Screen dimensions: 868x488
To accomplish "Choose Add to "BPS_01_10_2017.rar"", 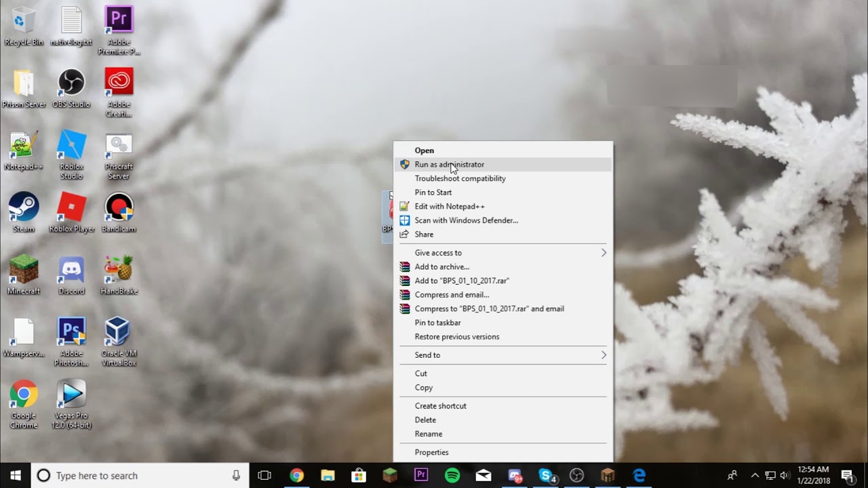I will (x=502, y=281).
